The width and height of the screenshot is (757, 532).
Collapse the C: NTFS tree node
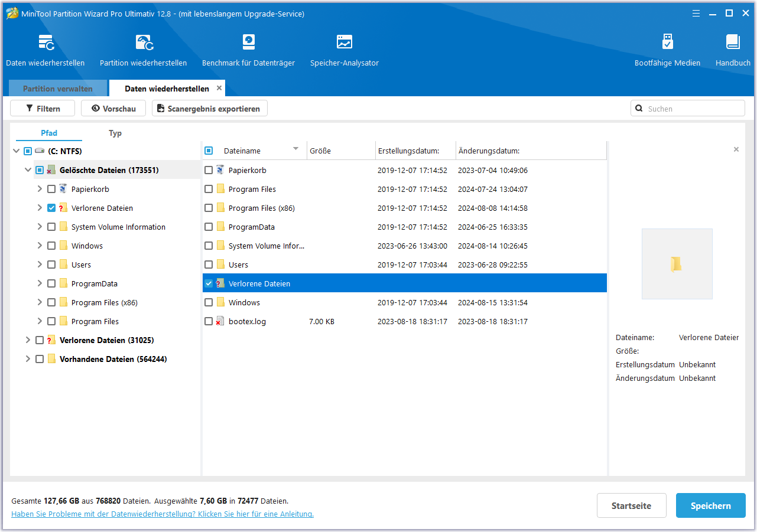pyautogui.click(x=16, y=151)
